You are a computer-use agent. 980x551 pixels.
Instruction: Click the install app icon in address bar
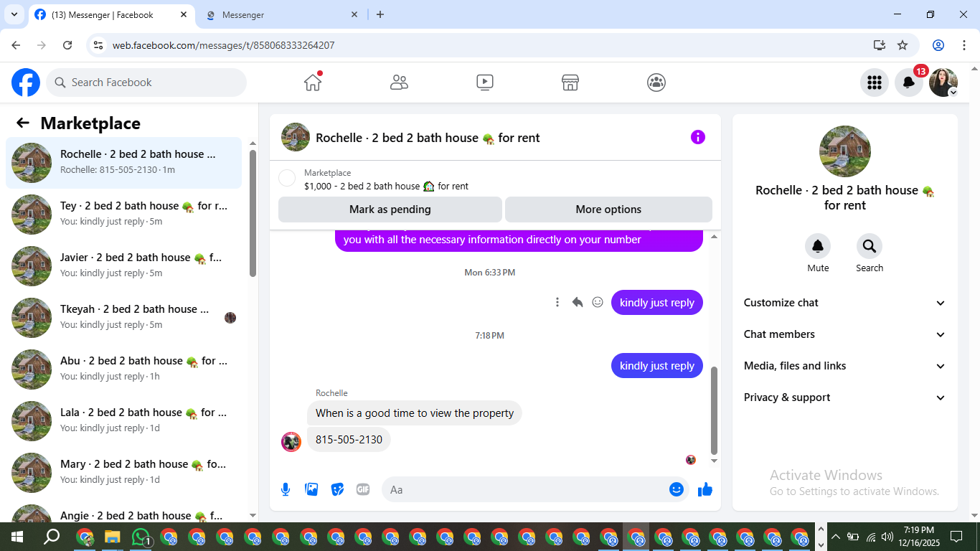[880, 45]
